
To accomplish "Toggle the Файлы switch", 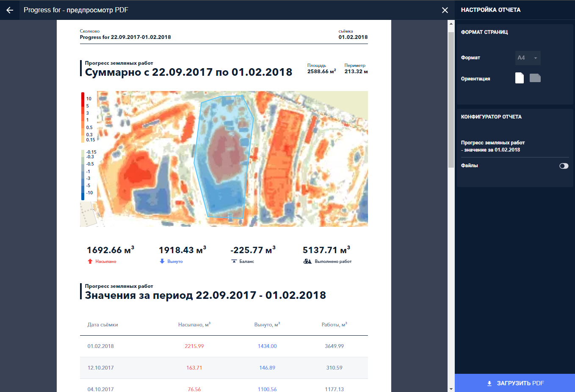I will click(x=564, y=166).
